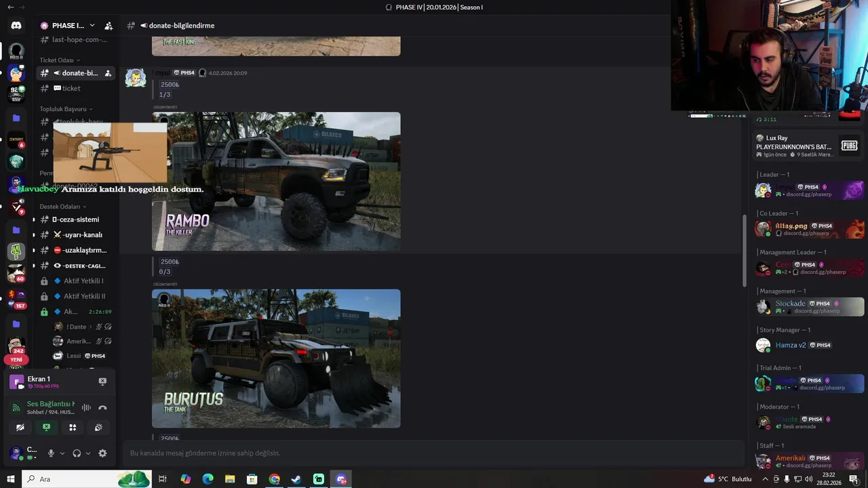Launch Google Chrome from taskbar

click(274, 479)
